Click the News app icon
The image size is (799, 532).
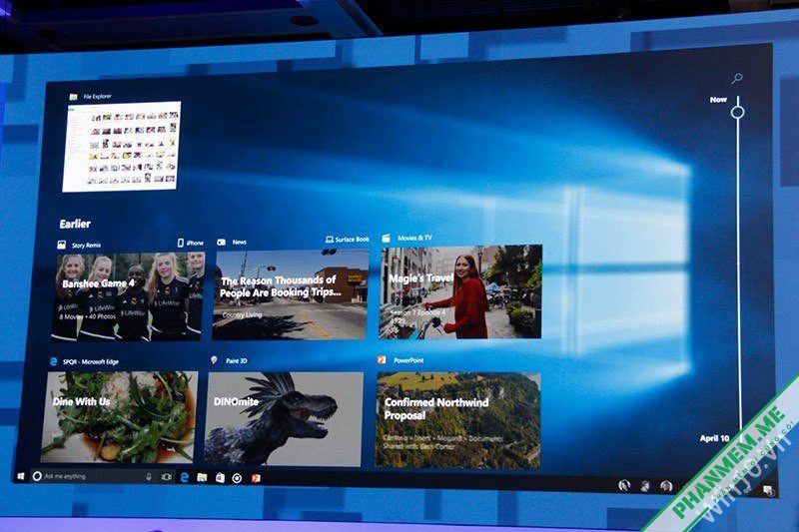click(x=221, y=243)
